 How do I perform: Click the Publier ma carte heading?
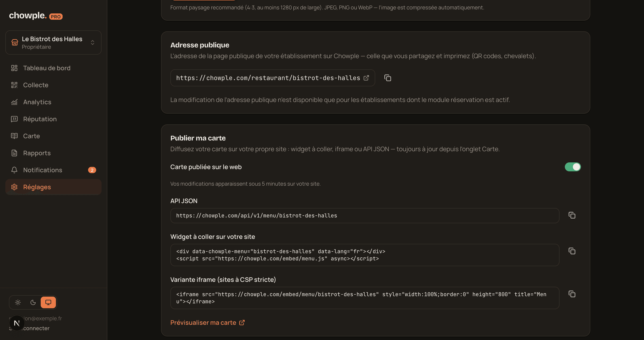tap(198, 138)
